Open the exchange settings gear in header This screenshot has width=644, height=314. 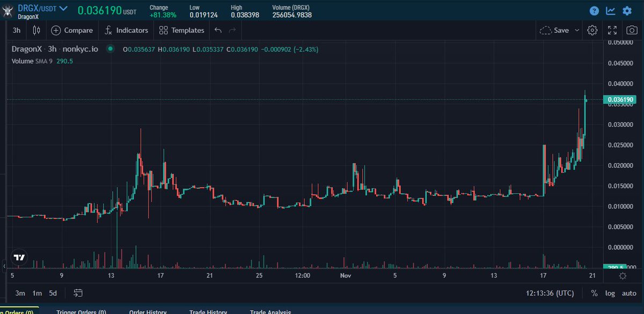coord(627,10)
